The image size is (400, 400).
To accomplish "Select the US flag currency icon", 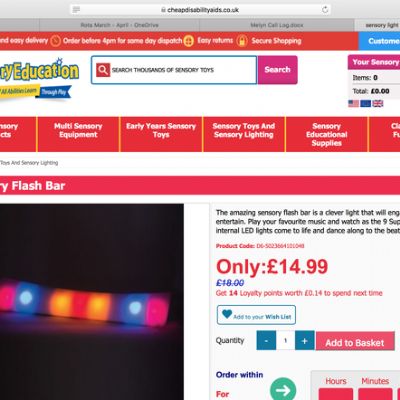I will point(354,104).
